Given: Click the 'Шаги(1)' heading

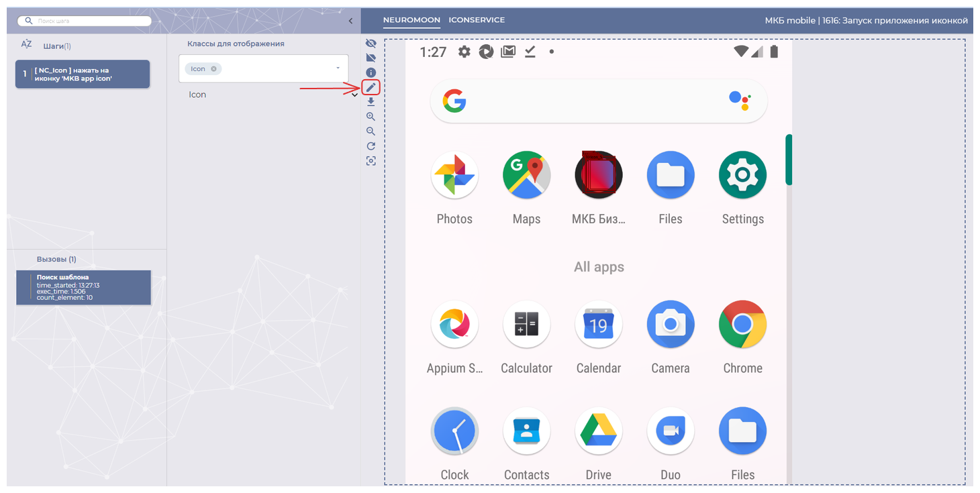Looking at the screenshot, I should tap(57, 46).
